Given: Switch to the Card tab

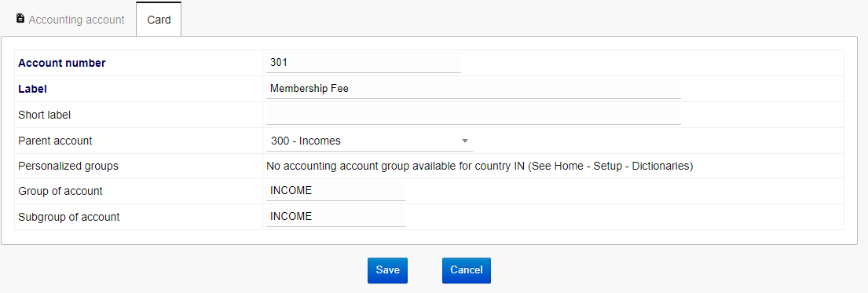Looking at the screenshot, I should [159, 20].
